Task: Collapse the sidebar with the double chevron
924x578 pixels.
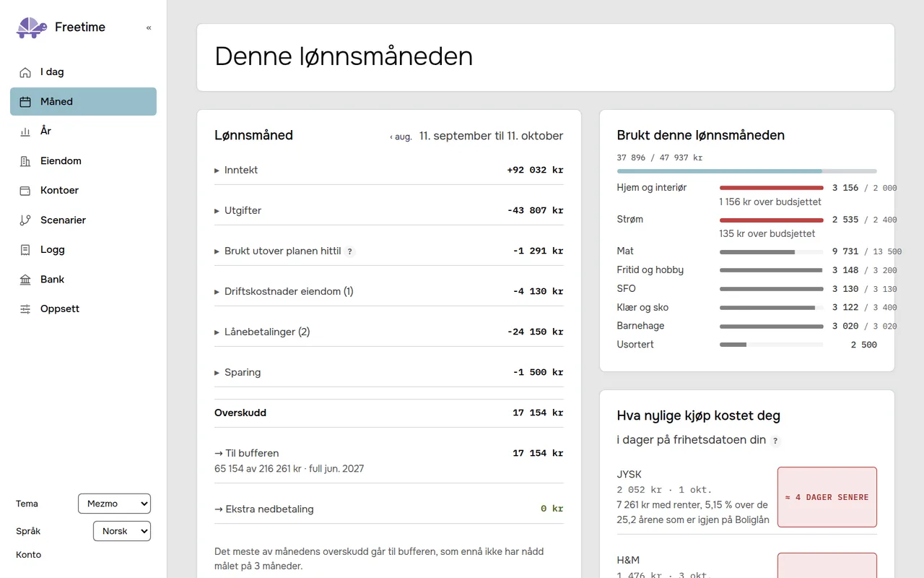Action: 149,27
